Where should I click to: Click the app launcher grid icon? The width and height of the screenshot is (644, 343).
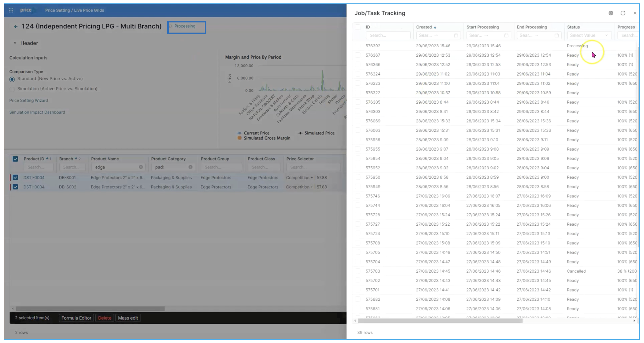click(x=11, y=10)
